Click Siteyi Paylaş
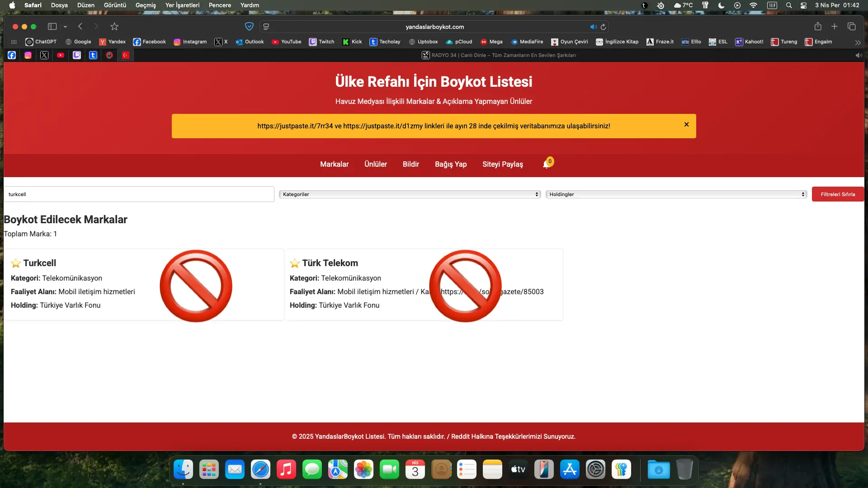868x488 pixels. coord(502,164)
